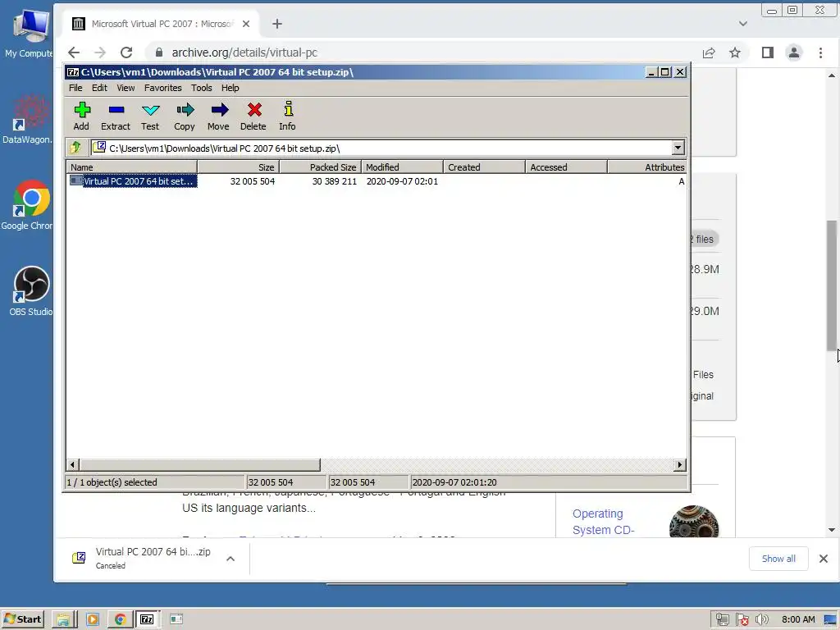
Task: Open the Info toolbar button
Action: click(x=288, y=116)
